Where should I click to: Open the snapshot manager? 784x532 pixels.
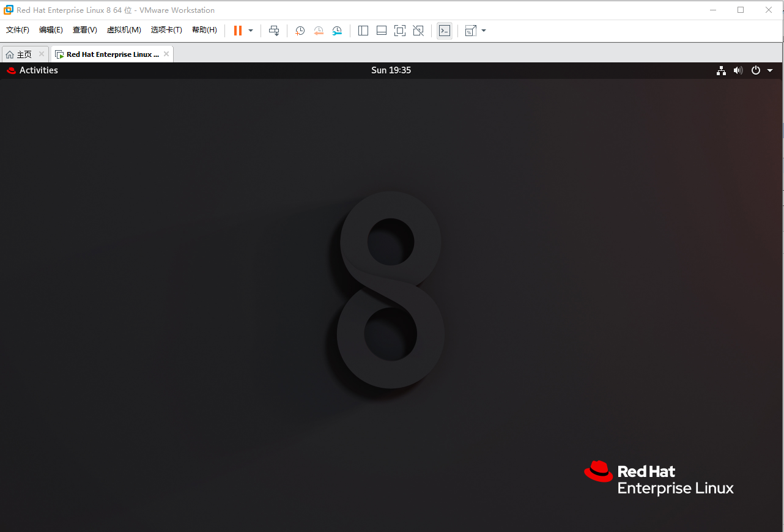click(x=338, y=31)
